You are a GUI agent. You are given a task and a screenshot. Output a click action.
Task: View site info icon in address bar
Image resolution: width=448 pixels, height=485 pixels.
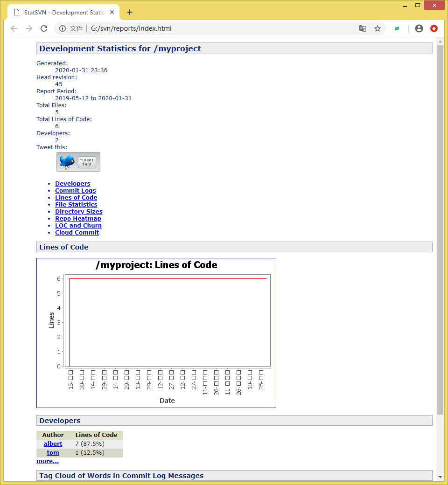click(x=63, y=28)
